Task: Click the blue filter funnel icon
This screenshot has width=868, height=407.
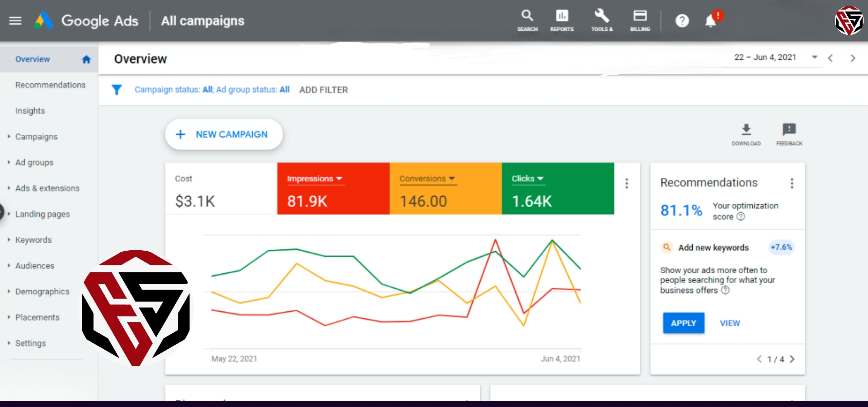Action: (x=117, y=90)
